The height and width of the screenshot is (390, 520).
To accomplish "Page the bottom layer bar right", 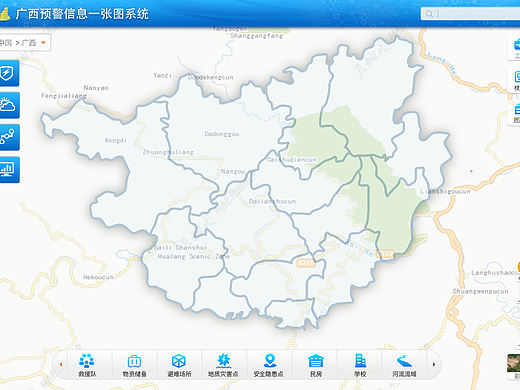I will [434, 365].
